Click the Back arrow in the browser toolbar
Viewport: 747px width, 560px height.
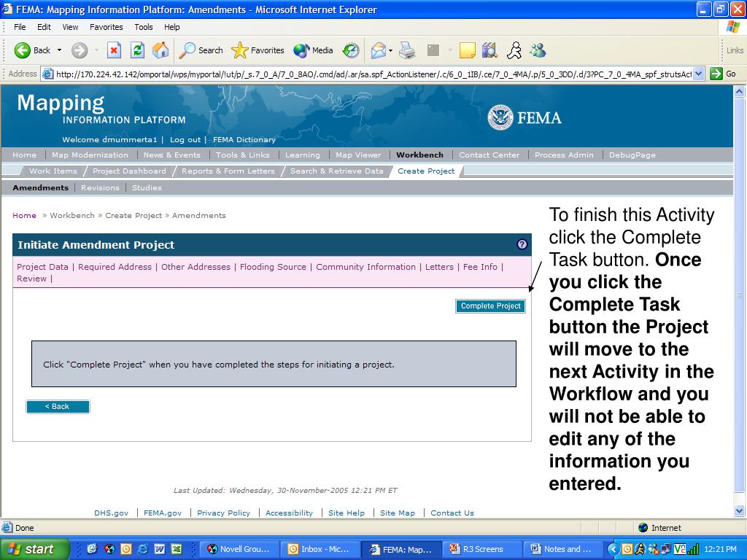pos(23,50)
